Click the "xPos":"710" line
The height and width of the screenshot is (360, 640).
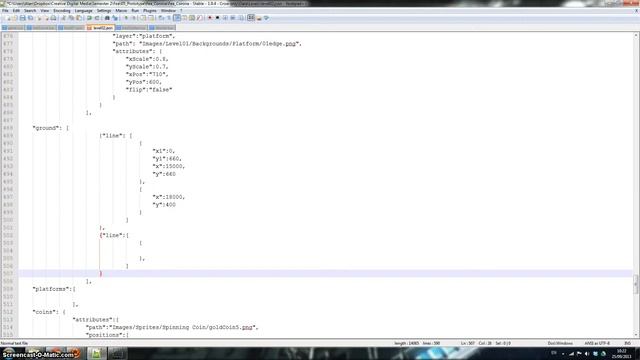(x=147, y=74)
